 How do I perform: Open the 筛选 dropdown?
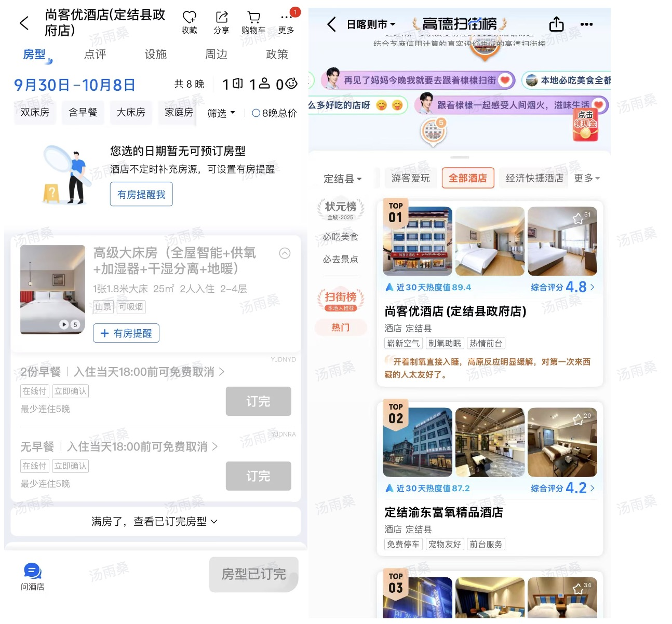coord(221,113)
